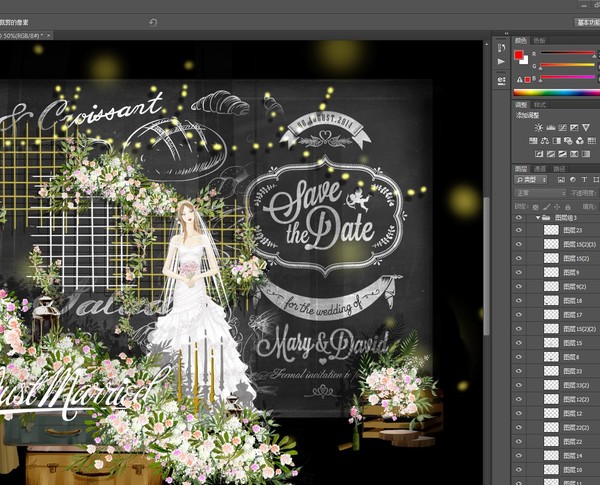This screenshot has height=485, width=600.
Task: Hide layer 图层 17
Action: (x=519, y=315)
